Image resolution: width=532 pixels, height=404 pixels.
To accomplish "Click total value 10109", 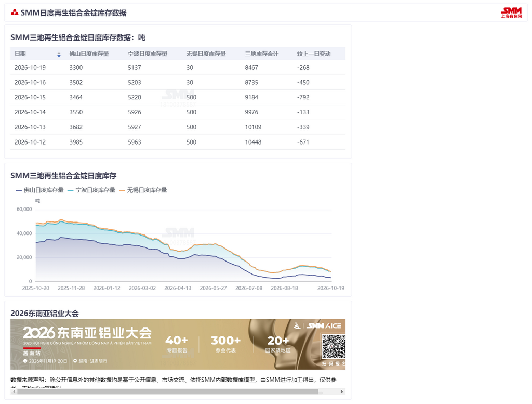I will coord(253,127).
